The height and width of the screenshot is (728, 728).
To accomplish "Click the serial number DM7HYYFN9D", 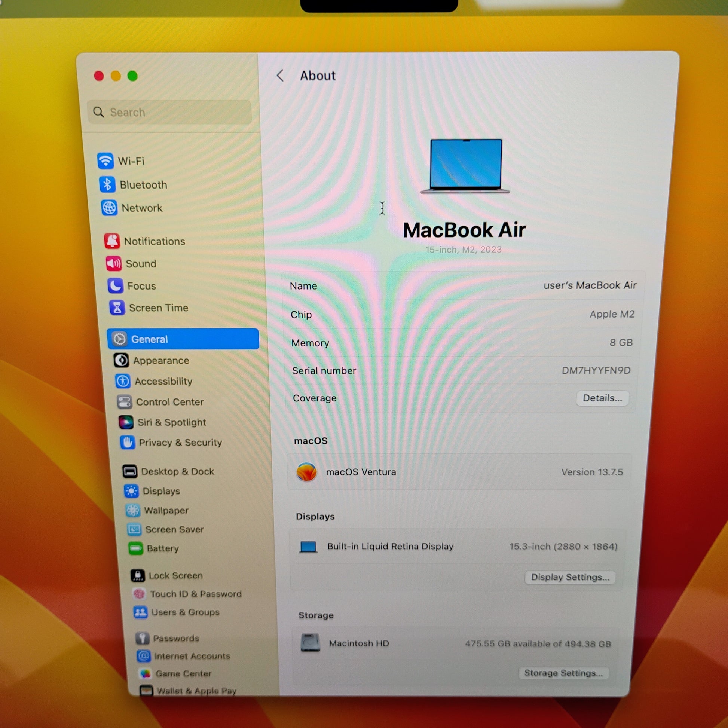I will (x=596, y=370).
